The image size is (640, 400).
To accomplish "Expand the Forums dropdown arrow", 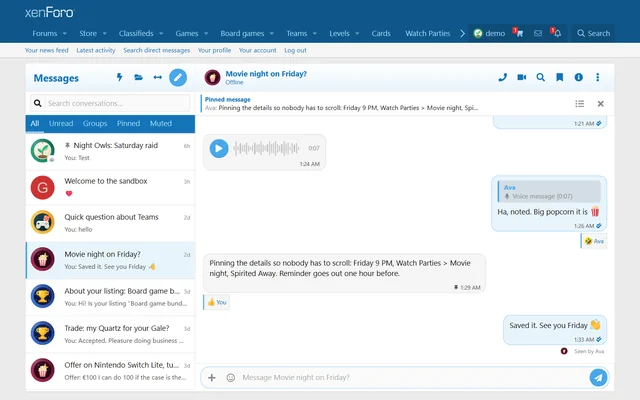I will (64, 33).
